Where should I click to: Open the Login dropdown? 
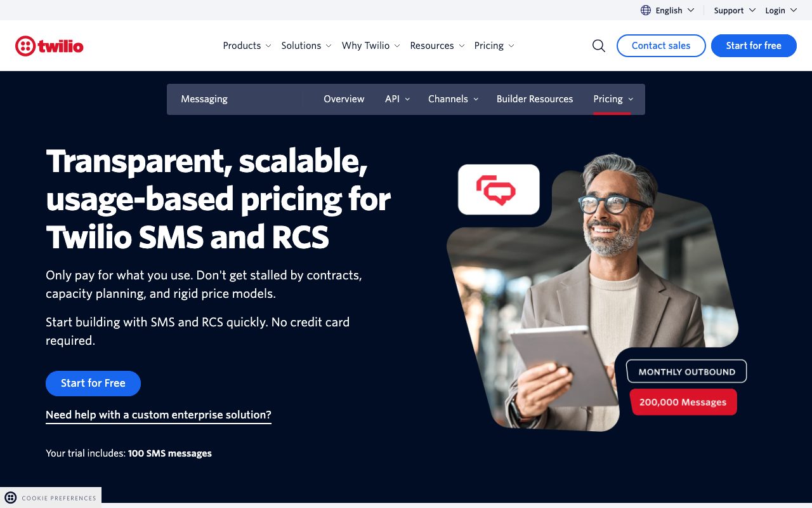[x=781, y=10]
